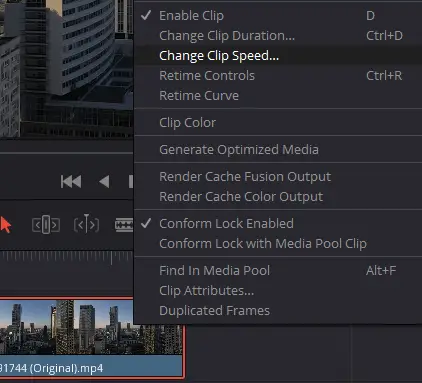
Task: Select the red Selection Mode arrow tool
Action: pos(6,224)
